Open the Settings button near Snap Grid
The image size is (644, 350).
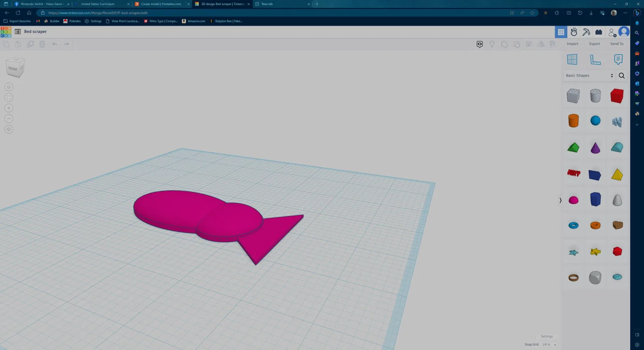coord(547,336)
